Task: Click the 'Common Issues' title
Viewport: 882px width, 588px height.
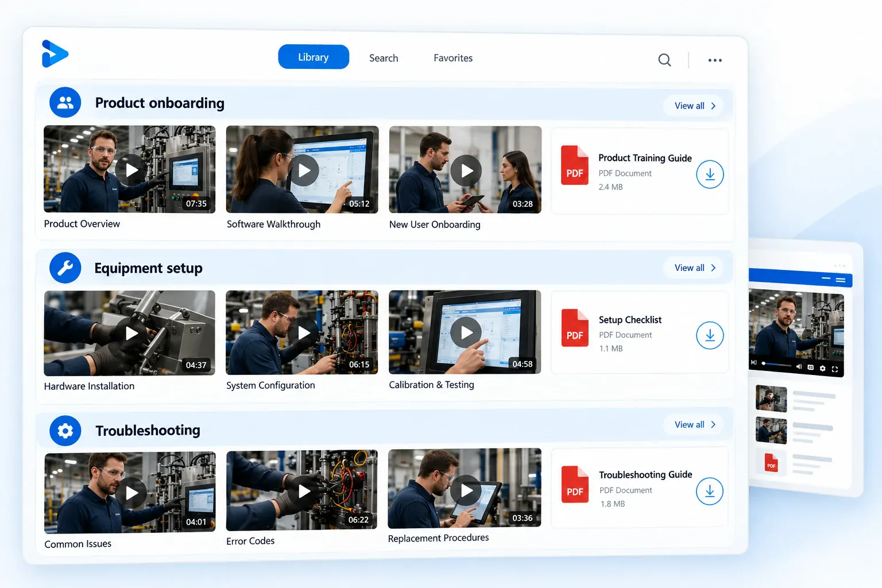Action: point(78,544)
